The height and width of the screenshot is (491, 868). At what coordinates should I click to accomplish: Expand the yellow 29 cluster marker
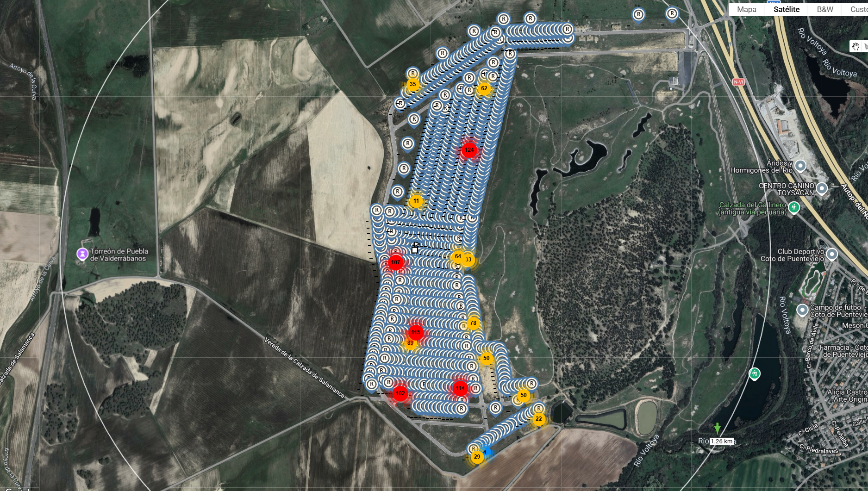[x=477, y=457]
